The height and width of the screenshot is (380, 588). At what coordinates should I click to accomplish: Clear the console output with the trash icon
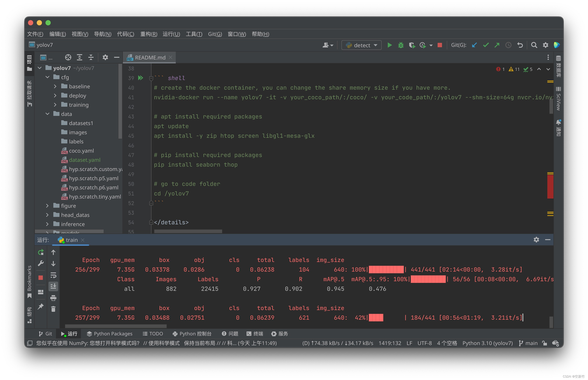(x=53, y=309)
